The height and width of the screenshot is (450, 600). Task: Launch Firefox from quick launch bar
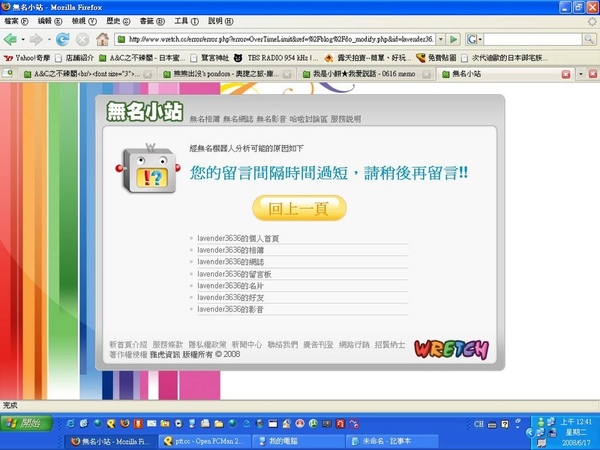click(x=124, y=424)
